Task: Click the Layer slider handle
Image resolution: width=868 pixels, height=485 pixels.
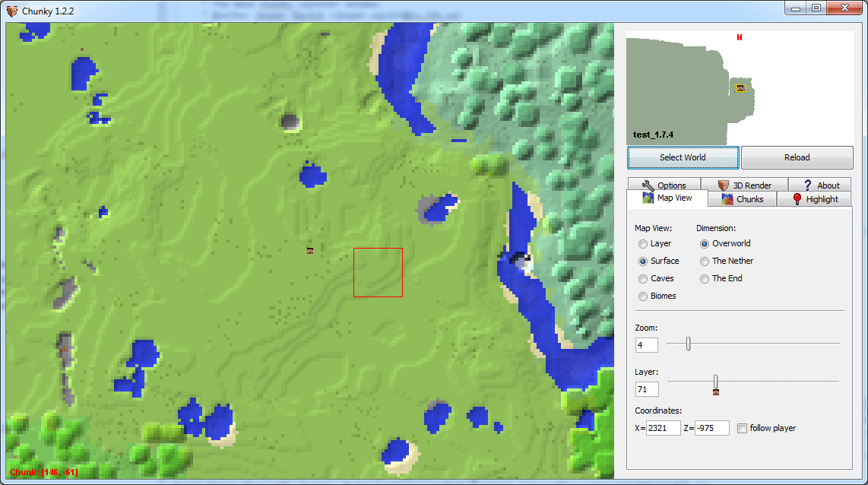Action: coord(715,382)
